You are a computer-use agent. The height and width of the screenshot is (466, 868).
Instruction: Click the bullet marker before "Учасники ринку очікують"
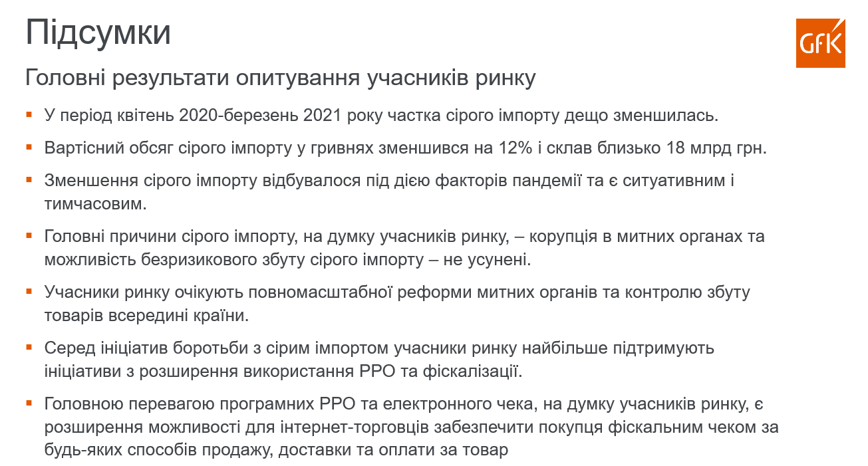click(x=29, y=291)
